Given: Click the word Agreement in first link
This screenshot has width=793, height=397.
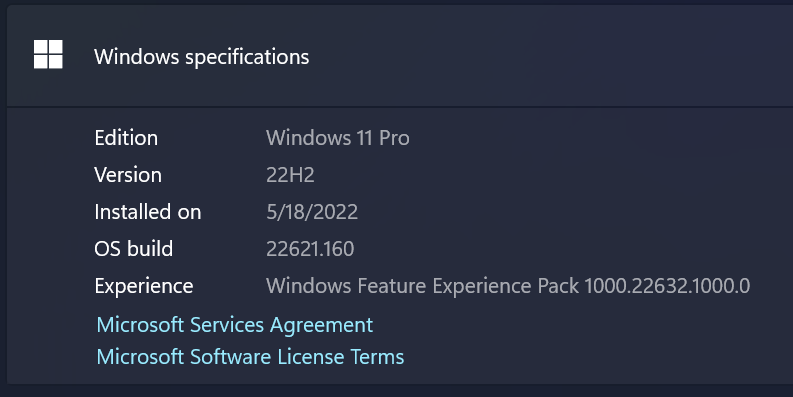Looking at the screenshot, I should pyautogui.click(x=322, y=326).
